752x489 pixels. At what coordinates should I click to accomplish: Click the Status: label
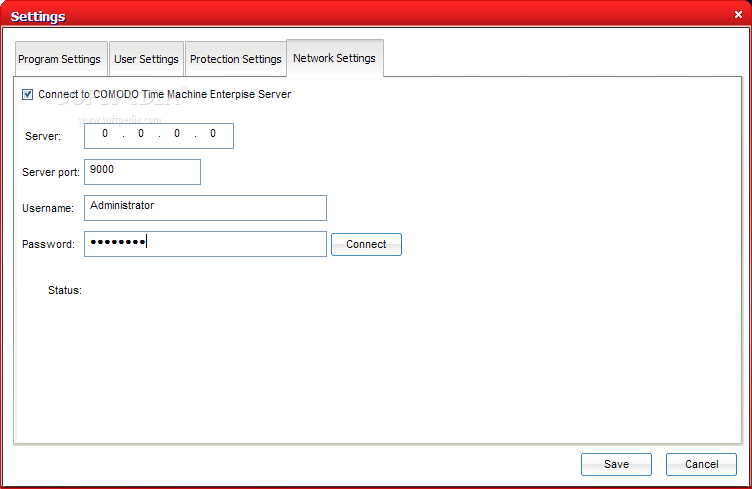65,290
